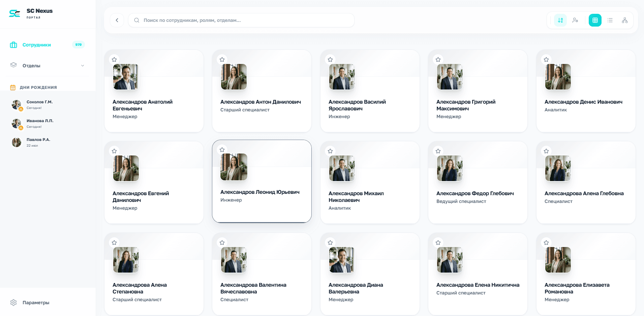
Task: Open name Александров Григорий Максимович
Action: pos(466,105)
